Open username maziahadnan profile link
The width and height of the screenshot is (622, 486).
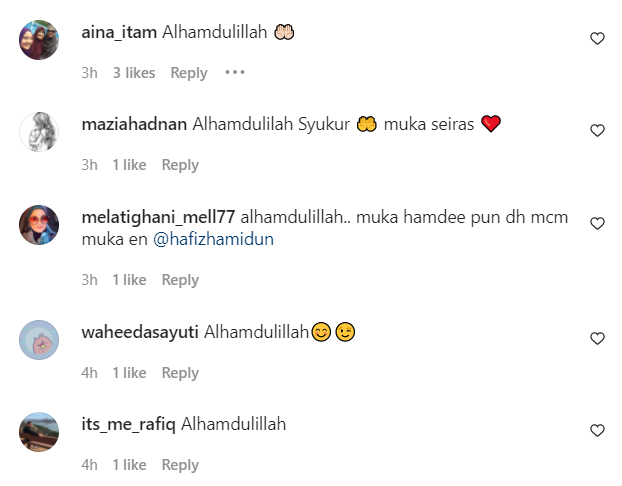pos(134,124)
